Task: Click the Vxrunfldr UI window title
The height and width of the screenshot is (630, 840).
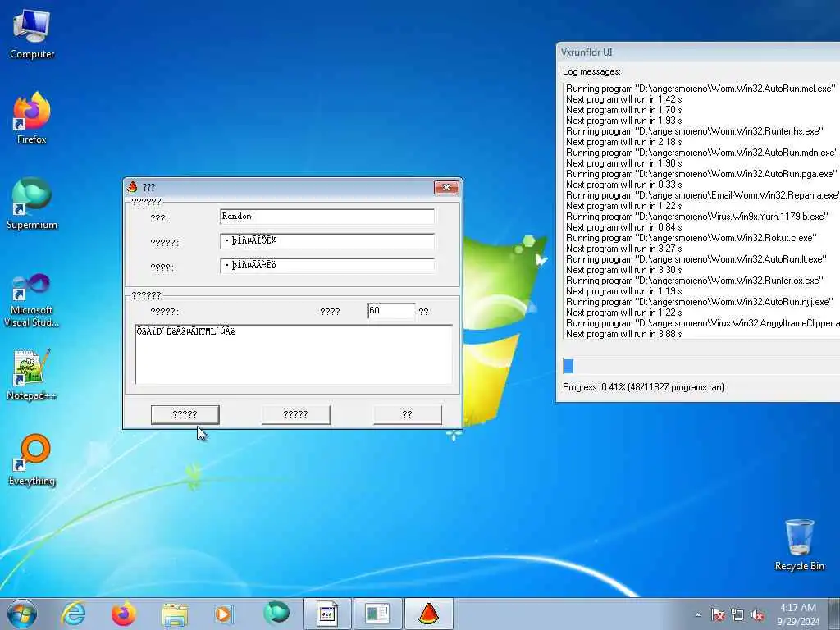Action: 587,52
